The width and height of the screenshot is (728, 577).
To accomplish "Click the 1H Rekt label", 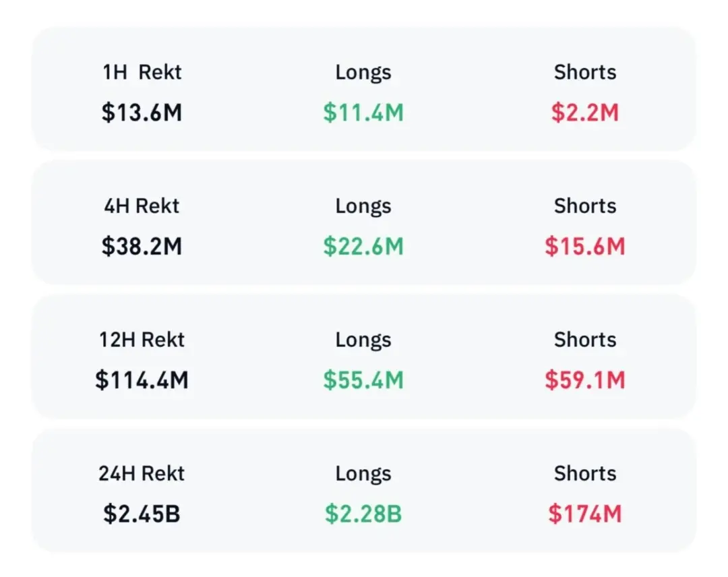I will [x=142, y=72].
